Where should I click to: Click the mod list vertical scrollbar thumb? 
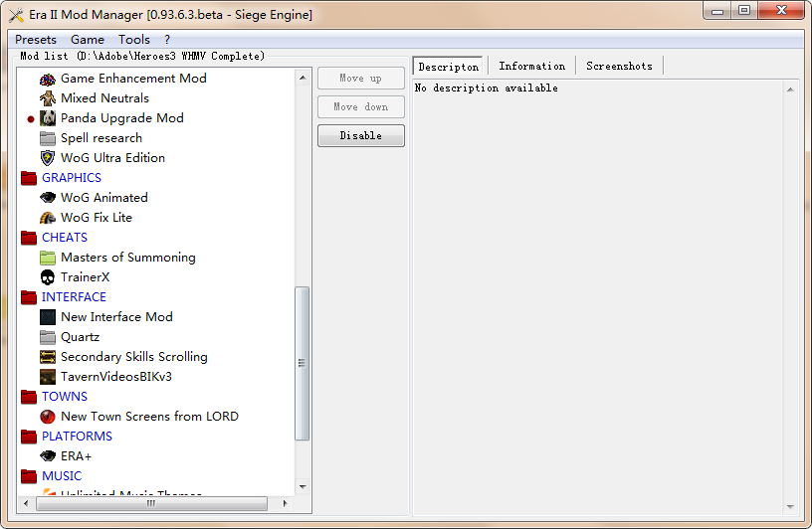(303, 363)
